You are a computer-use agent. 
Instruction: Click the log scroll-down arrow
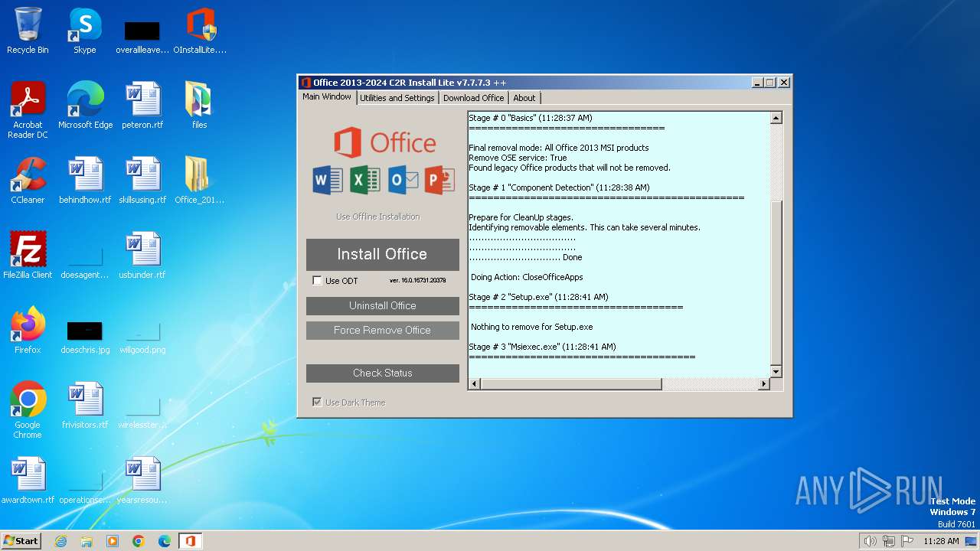(x=776, y=372)
